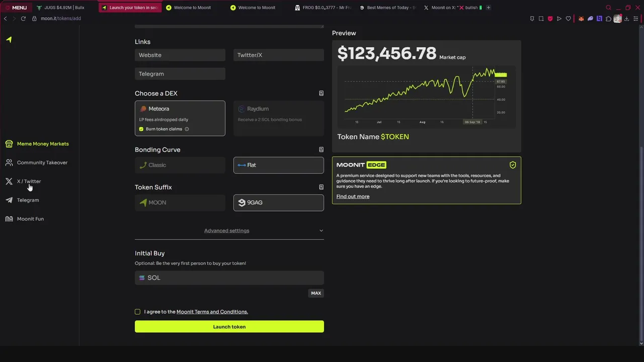This screenshot has height=362, width=644.
Task: Switch to FROG Mr Frog tab
Action: coord(323,8)
